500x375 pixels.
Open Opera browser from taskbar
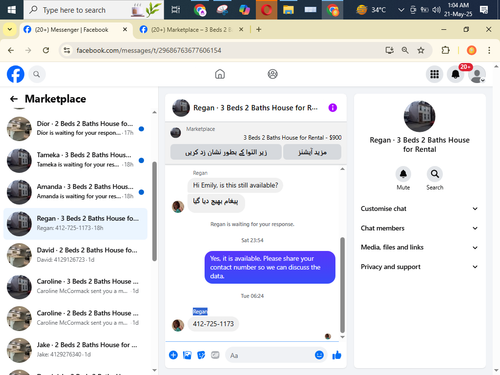coord(266,10)
